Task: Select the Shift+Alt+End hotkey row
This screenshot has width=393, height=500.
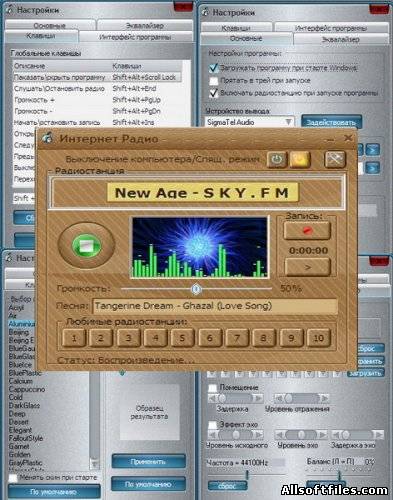Action: pyautogui.click(x=97, y=88)
